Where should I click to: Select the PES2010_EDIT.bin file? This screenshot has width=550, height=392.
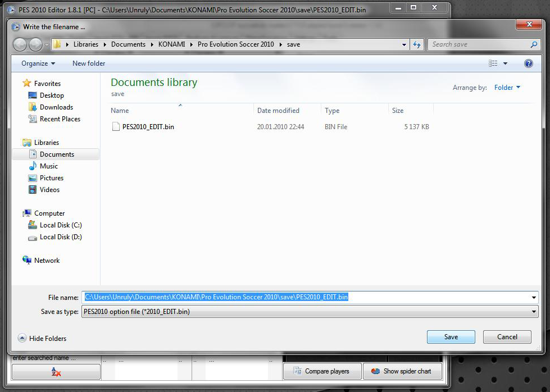click(x=148, y=127)
